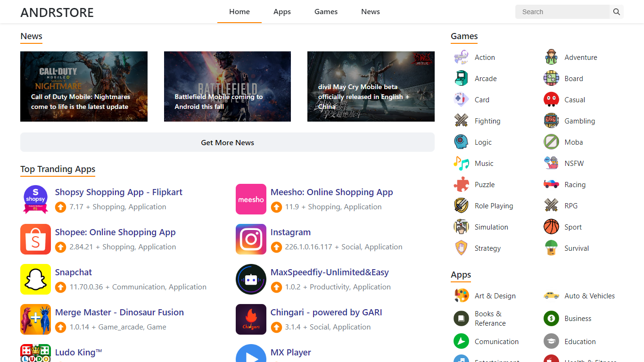Click the Search input field

coord(562,12)
